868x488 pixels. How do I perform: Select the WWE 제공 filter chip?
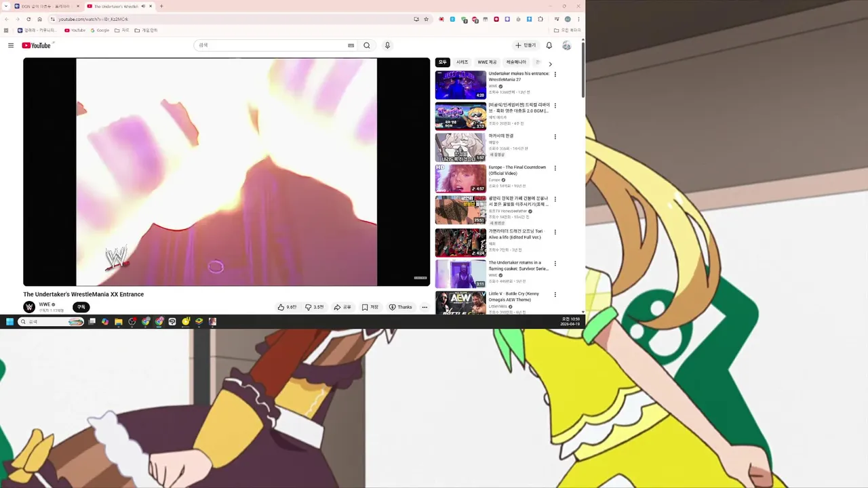pos(487,62)
